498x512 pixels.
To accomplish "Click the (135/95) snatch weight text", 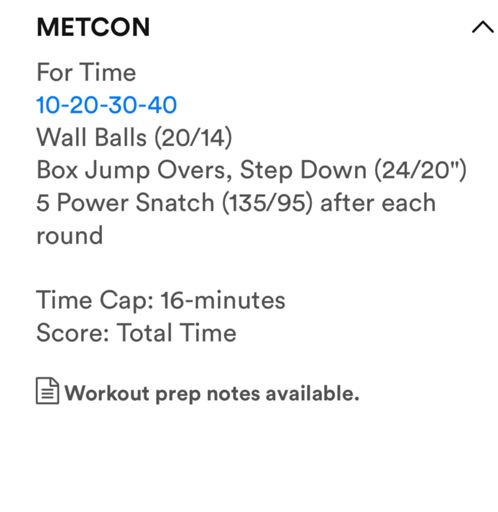I will coord(267,203).
